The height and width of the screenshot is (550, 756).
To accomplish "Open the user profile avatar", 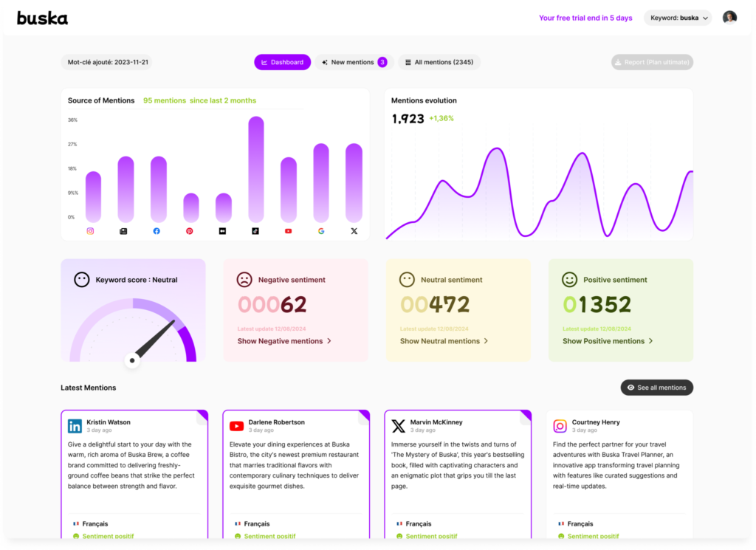I will pyautogui.click(x=729, y=18).
